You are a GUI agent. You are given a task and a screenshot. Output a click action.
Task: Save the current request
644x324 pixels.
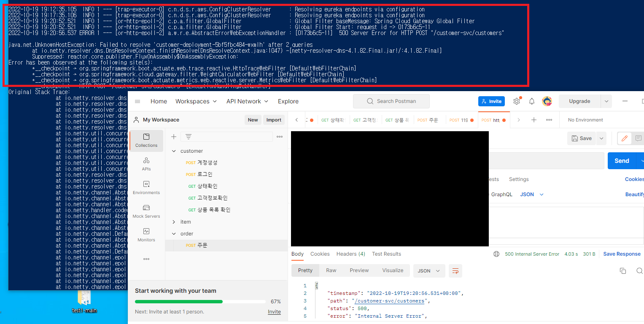(582, 138)
